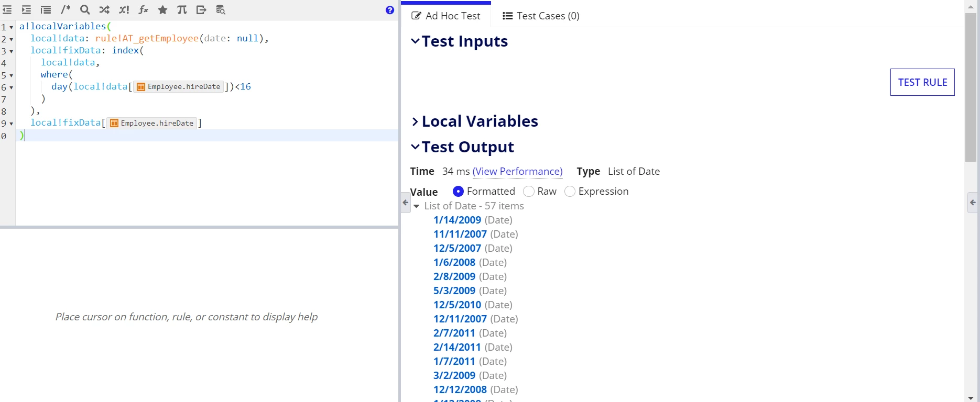
Task: Fold code at line 3
Action: pyautogui.click(x=11, y=51)
